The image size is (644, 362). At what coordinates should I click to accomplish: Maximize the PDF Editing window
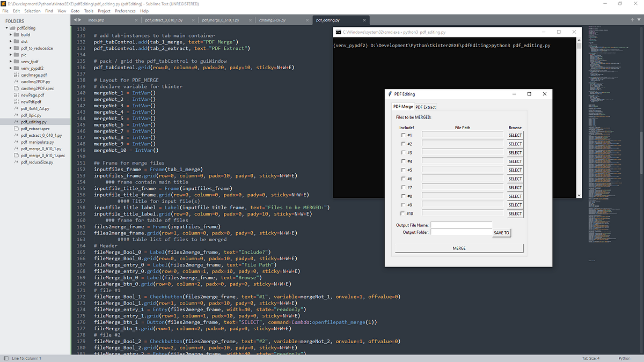529,94
